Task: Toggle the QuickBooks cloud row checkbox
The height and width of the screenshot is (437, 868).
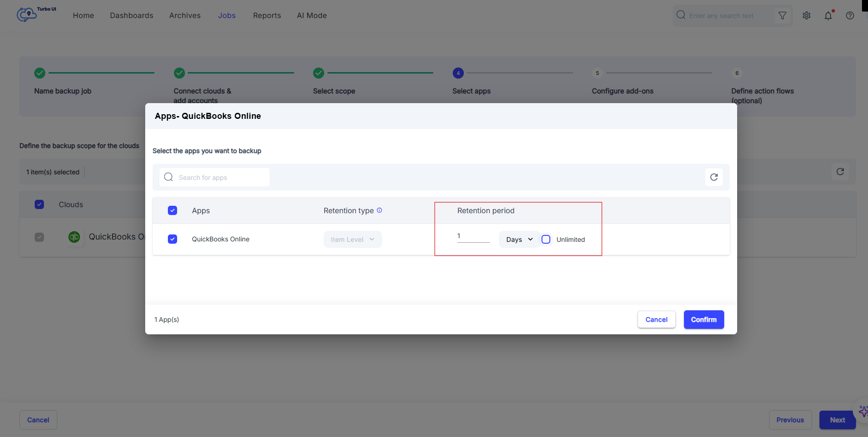Action: pos(39,237)
